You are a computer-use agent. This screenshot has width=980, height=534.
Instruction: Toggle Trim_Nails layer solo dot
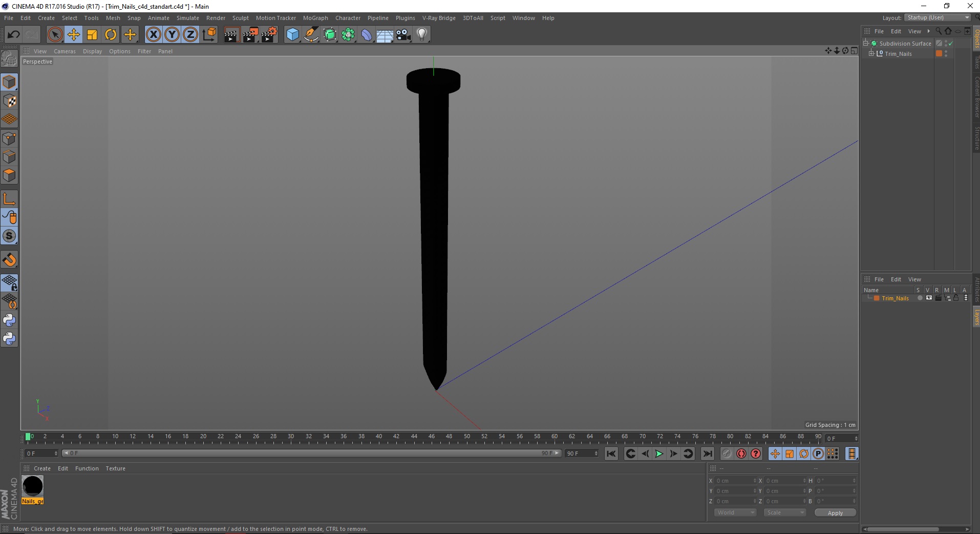pyautogui.click(x=920, y=298)
